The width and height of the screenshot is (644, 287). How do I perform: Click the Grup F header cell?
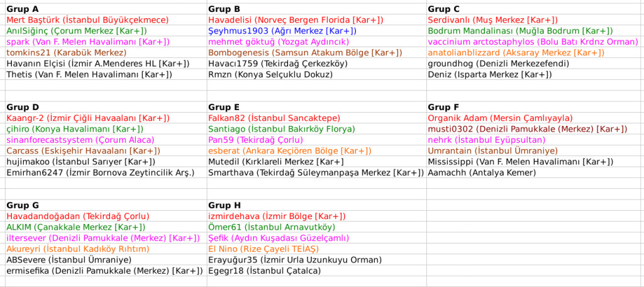coord(443,107)
